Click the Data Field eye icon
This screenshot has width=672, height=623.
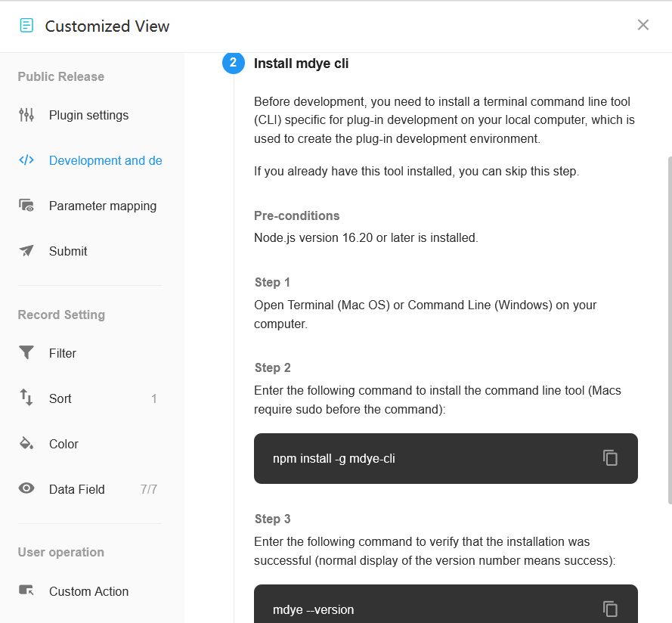click(26, 488)
